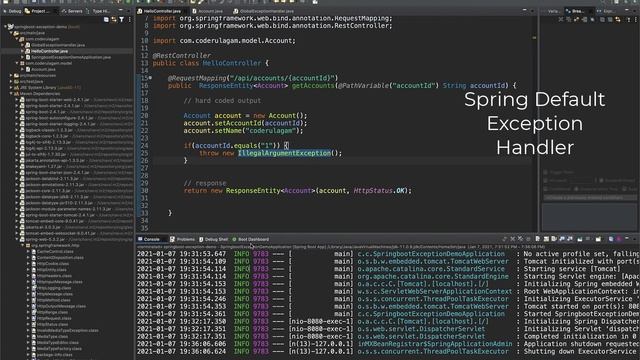Open the Boot Dashboard tab
Image resolution: width=640 pixels, height=360 pixels.
pos(250,239)
